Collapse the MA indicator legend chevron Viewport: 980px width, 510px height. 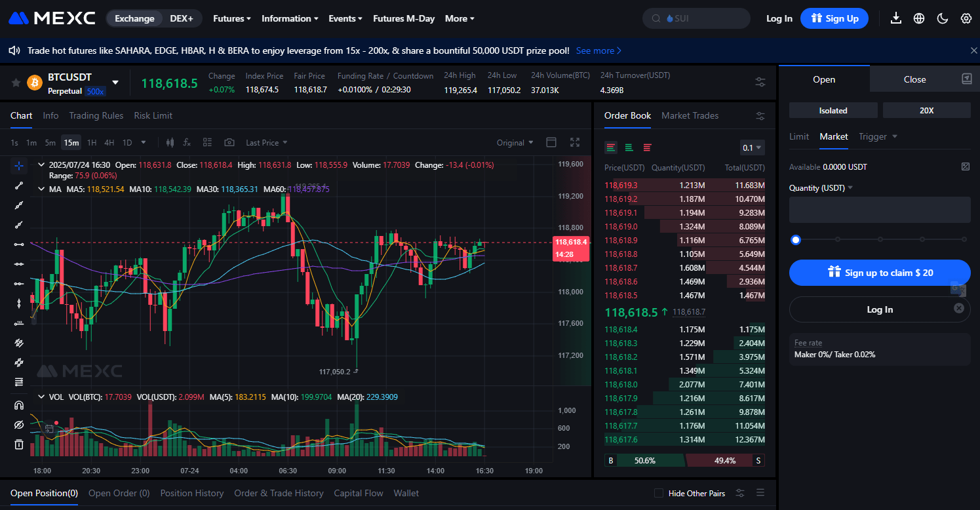[x=42, y=189]
